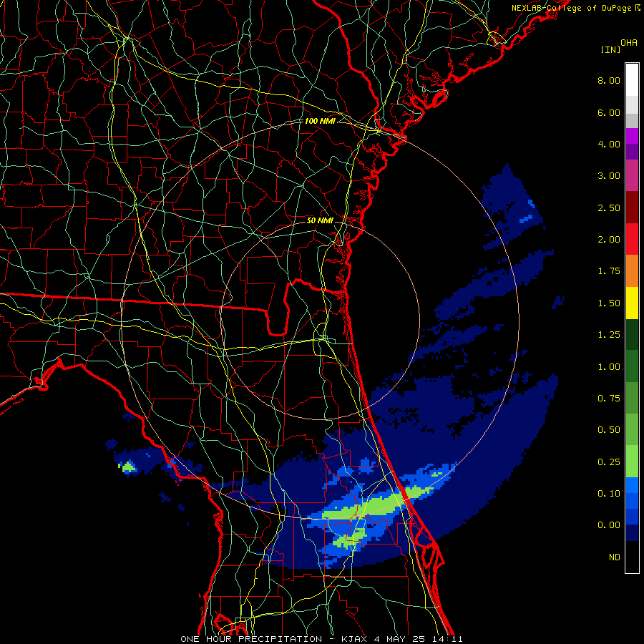Click the 6.00 legend value
The height and width of the screenshot is (644, 644).
[x=609, y=112]
